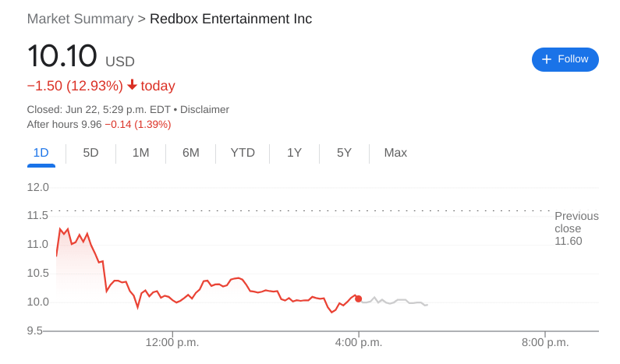620x364 pixels.
Task: Click the Follow button
Action: [x=565, y=59]
